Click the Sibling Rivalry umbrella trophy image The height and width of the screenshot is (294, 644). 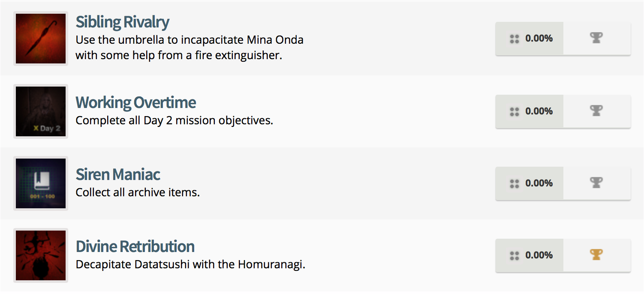click(x=41, y=39)
